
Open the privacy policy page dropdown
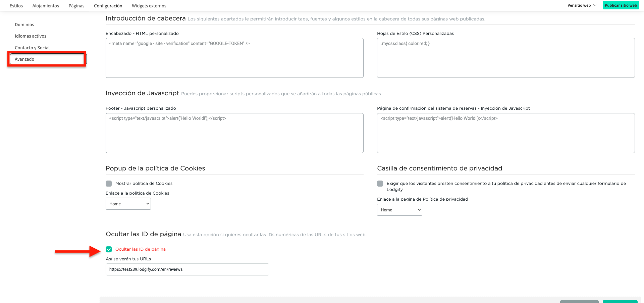click(399, 210)
